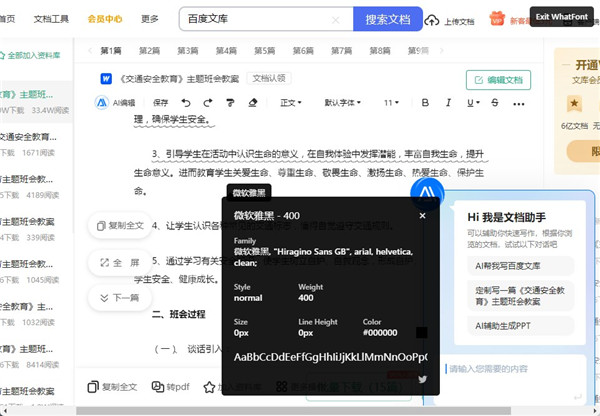Image resolution: width=600 pixels, height=416 pixels.
Task: Select the format painter icon
Action: point(230,103)
